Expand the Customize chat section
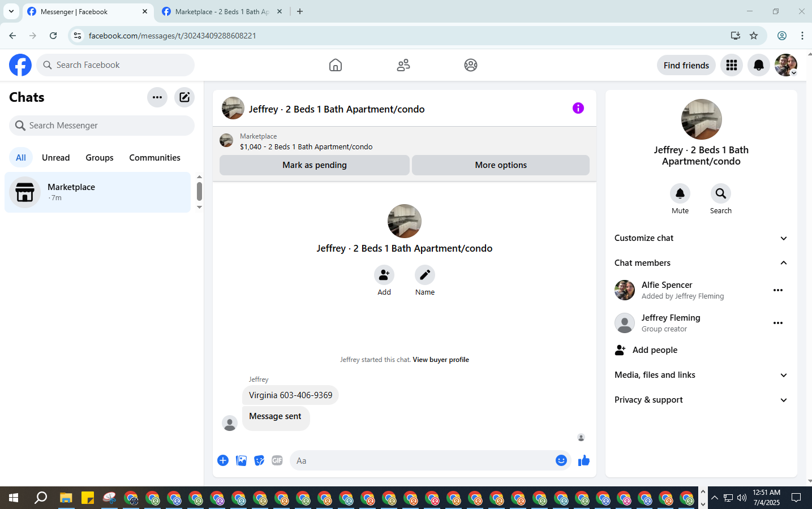Viewport: 812px width, 509px height. click(701, 238)
